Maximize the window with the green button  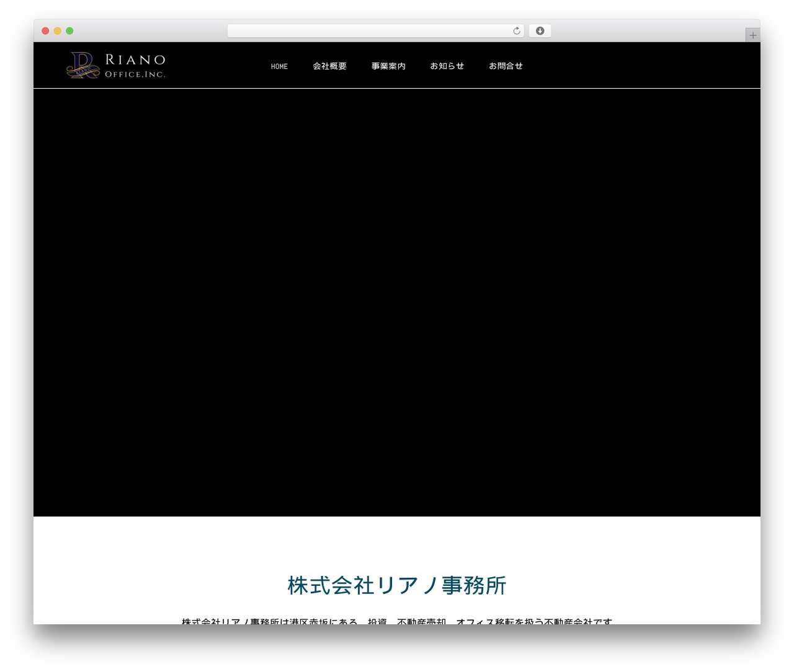[x=69, y=31]
